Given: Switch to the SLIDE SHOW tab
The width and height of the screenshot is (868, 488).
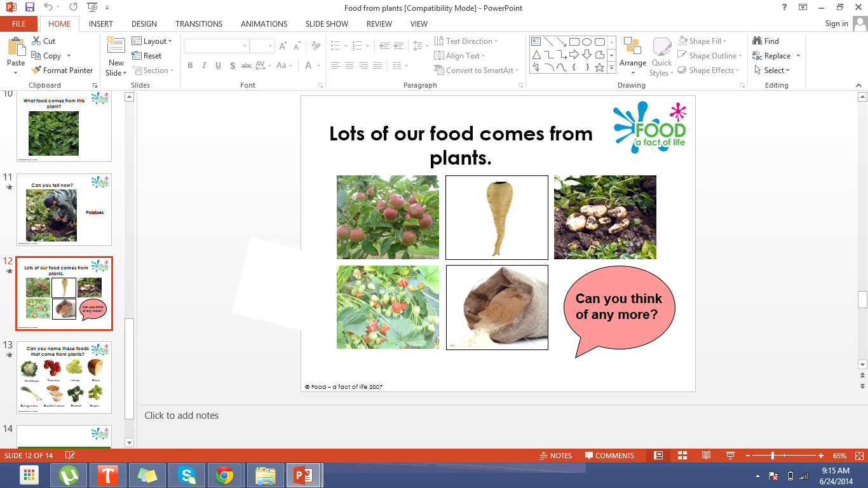Looking at the screenshot, I should 327,24.
